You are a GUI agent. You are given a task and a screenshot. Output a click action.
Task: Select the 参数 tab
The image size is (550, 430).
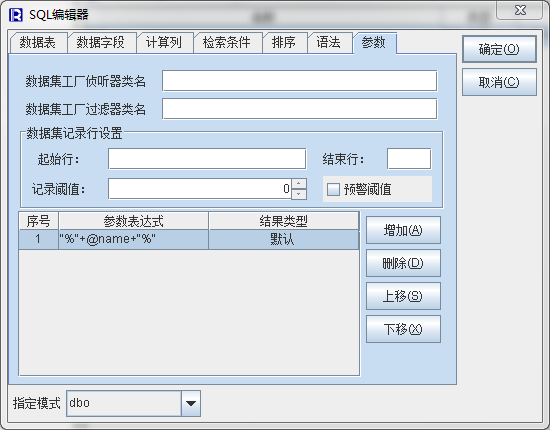374,43
